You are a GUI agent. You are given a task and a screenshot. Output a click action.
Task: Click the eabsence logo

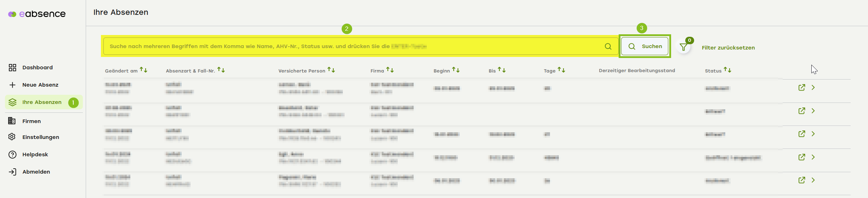tap(37, 14)
